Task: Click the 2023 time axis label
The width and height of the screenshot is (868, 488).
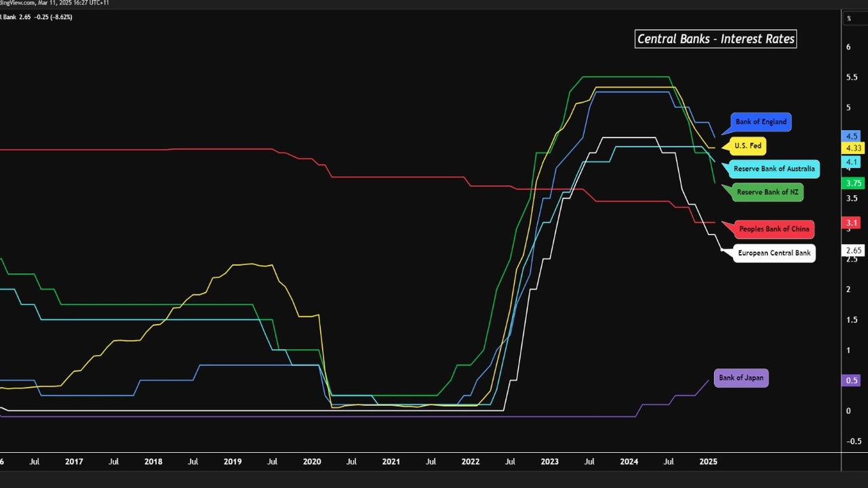Action: (550, 462)
